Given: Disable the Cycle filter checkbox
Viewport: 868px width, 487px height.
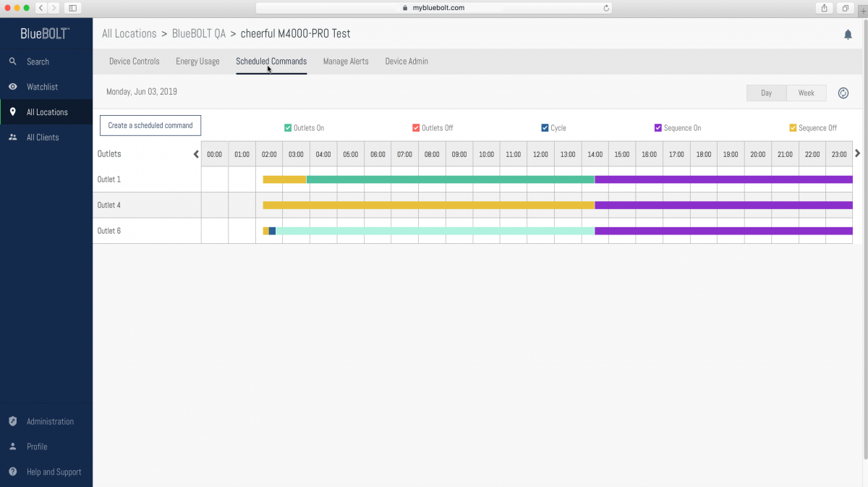Looking at the screenshot, I should tap(544, 127).
